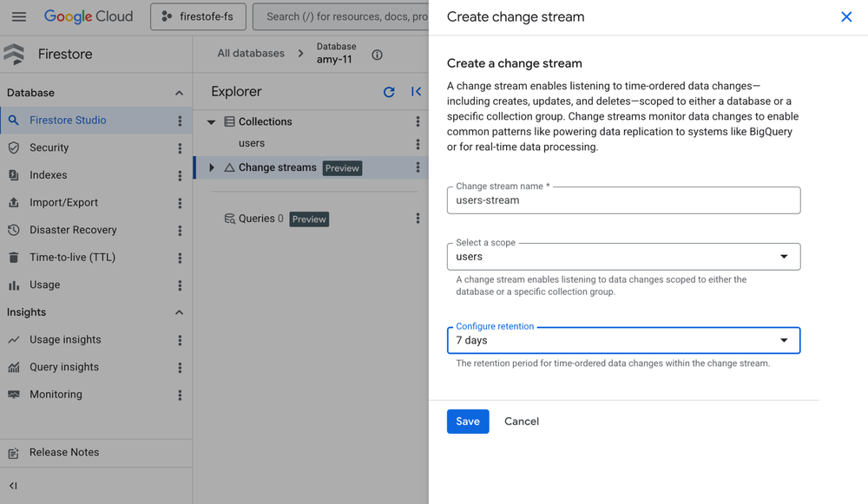Click the Monitoring icon

[14, 395]
